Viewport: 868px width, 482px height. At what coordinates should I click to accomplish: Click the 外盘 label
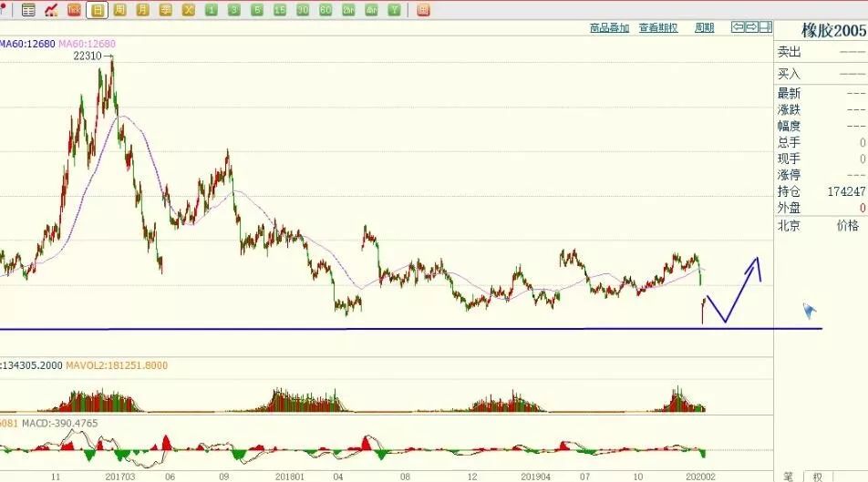pos(789,208)
